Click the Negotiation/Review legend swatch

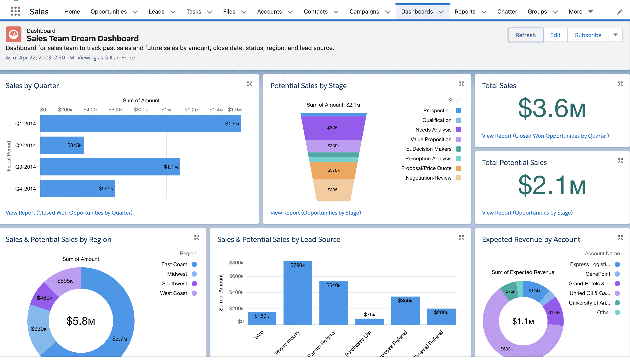(x=458, y=178)
